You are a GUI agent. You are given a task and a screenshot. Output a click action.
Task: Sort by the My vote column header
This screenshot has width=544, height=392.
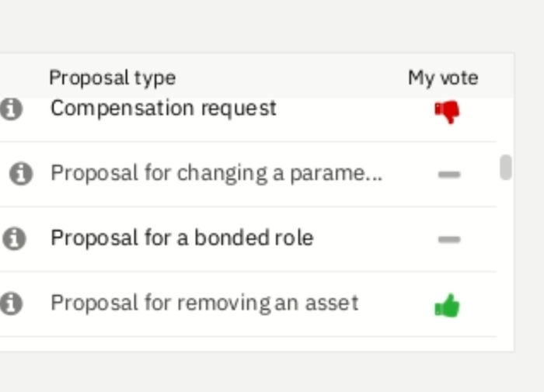[x=443, y=78]
